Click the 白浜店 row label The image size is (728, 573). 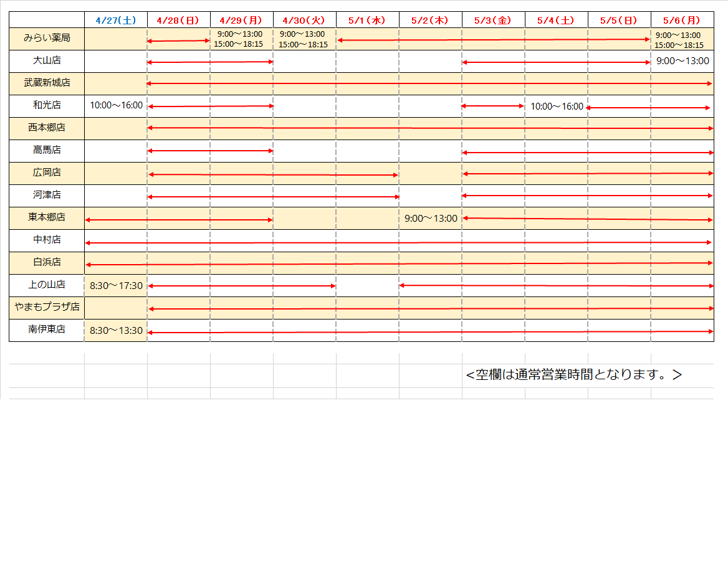click(x=46, y=263)
